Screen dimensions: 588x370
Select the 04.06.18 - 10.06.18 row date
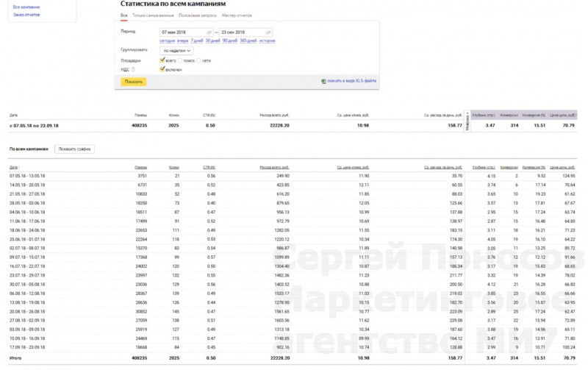click(x=27, y=212)
